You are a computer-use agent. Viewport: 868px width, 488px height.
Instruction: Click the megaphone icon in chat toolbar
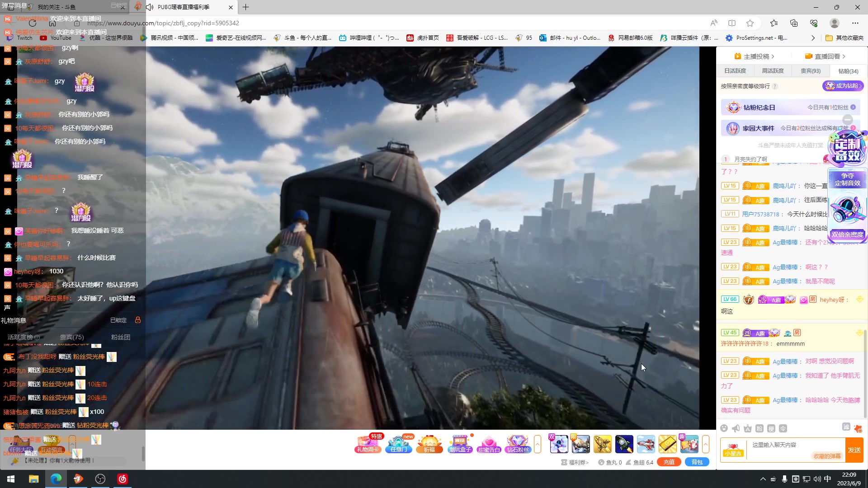tap(736, 428)
